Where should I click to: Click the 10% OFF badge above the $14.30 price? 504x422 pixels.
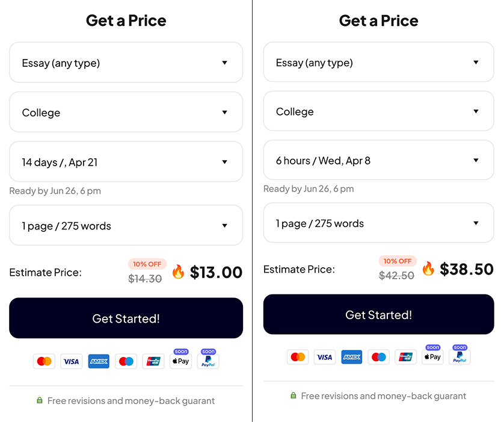(x=147, y=264)
